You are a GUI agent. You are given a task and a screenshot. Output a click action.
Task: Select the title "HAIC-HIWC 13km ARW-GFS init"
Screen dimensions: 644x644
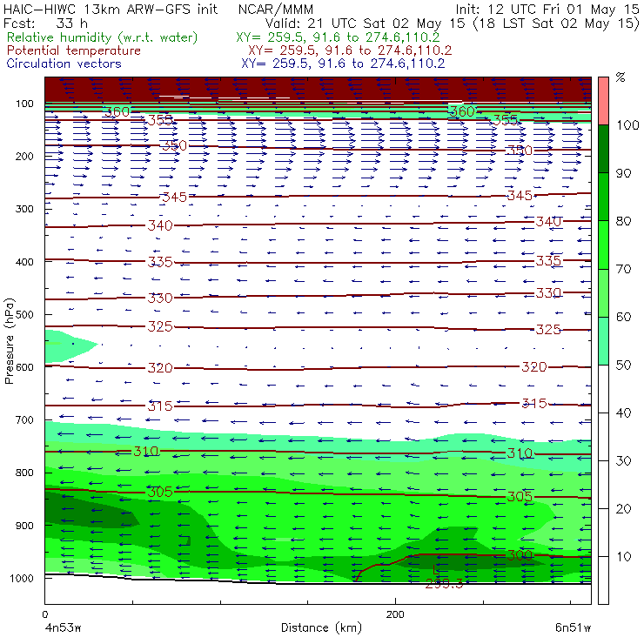pyautogui.click(x=111, y=9)
